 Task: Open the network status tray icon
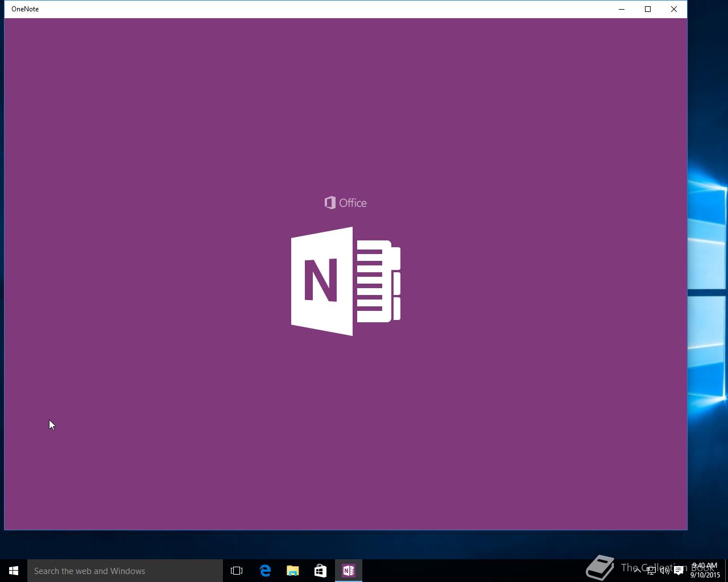click(x=651, y=571)
